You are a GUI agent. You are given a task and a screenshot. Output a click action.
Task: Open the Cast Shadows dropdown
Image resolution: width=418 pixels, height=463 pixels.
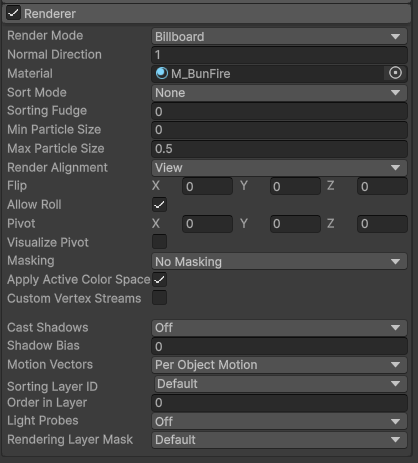click(x=279, y=328)
